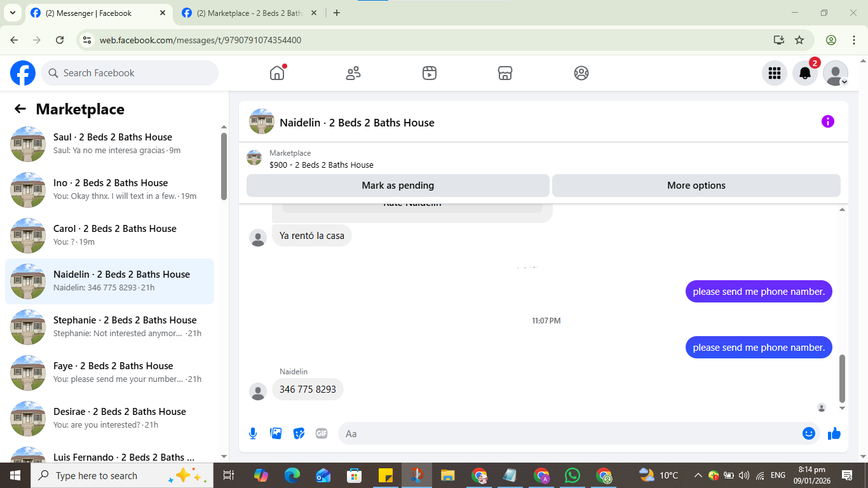Screen dimensions: 868x488
Task: Switch to the Marketplace browser tab
Action: point(250,13)
